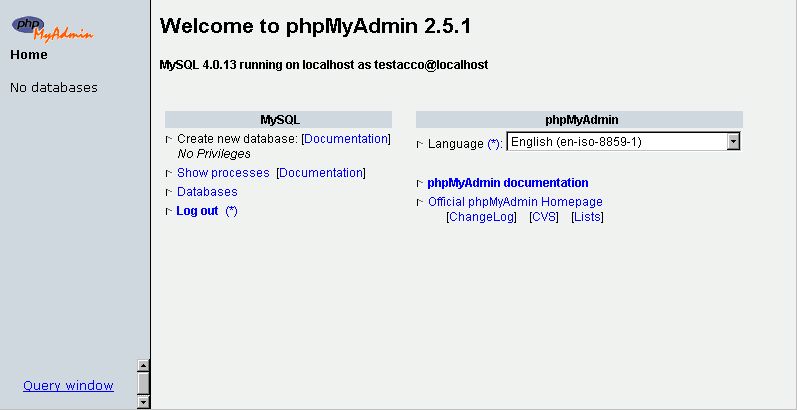
Task: Click the phpMyAdmin section header
Action: 579,119
